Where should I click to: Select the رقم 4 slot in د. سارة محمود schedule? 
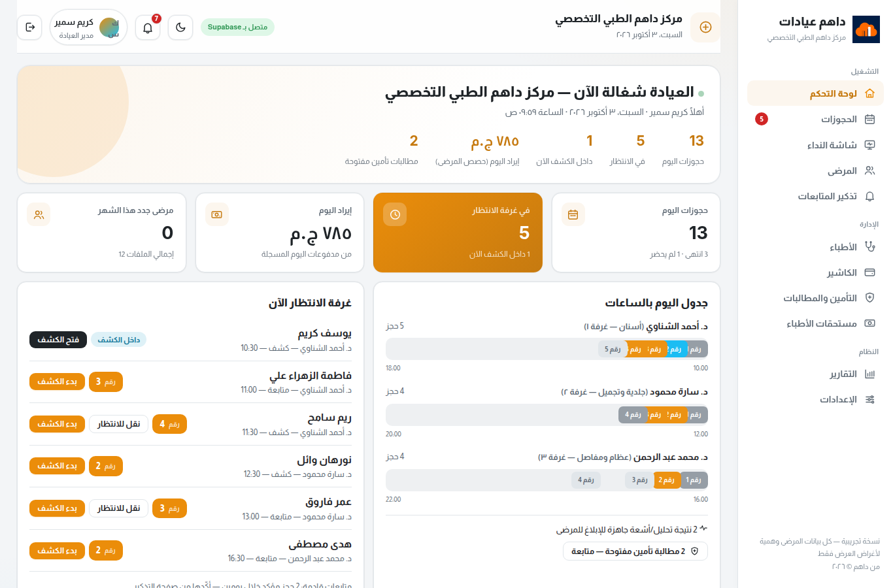[633, 415]
